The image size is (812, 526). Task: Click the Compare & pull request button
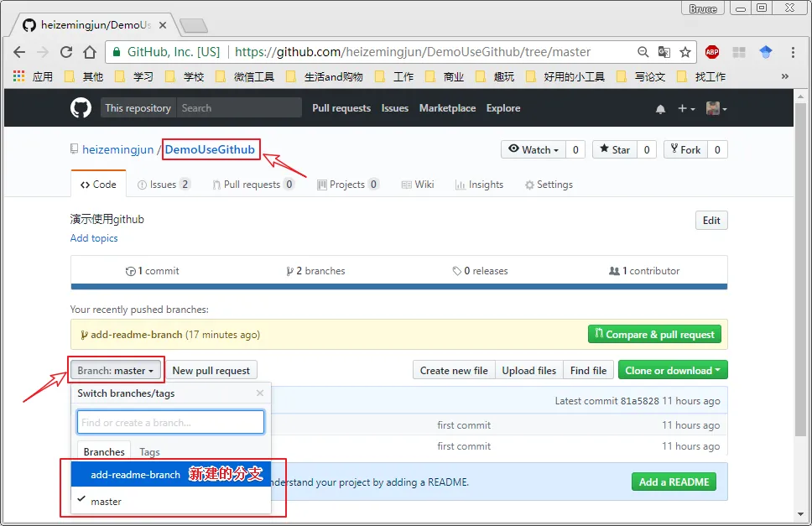tap(654, 334)
